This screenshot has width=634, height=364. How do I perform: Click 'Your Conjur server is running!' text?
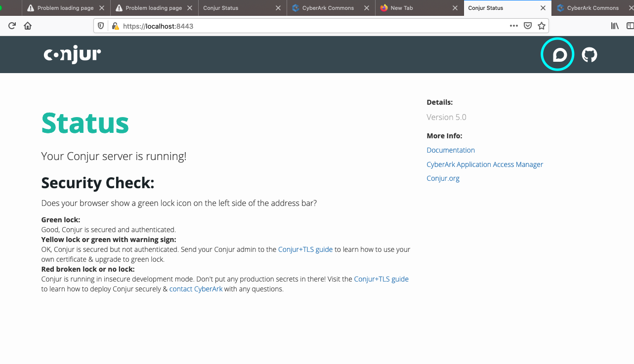pyautogui.click(x=114, y=157)
